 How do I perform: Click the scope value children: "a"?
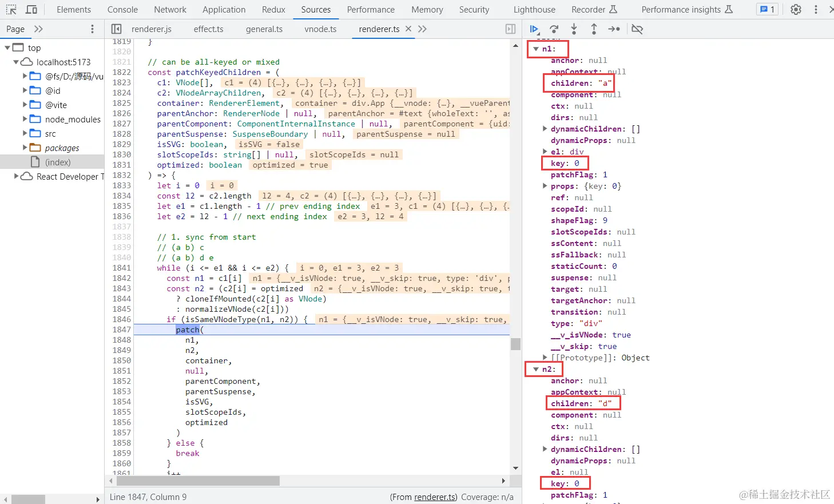click(581, 84)
